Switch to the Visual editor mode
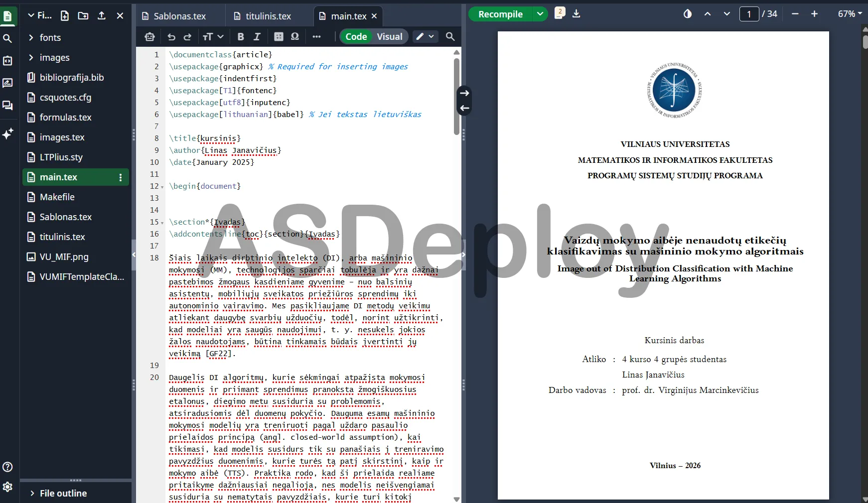Viewport: 868px width, 503px height. point(390,36)
